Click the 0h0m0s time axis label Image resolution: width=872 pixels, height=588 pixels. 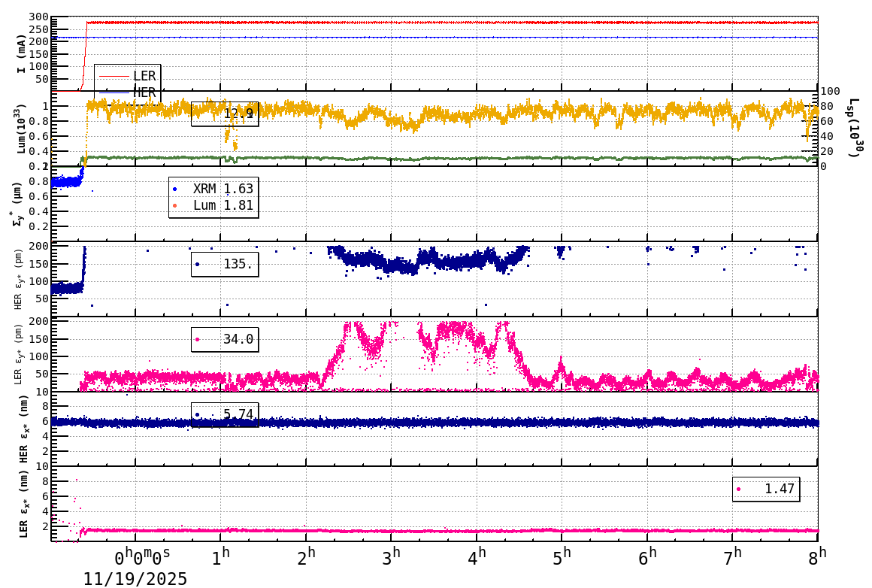(142, 557)
